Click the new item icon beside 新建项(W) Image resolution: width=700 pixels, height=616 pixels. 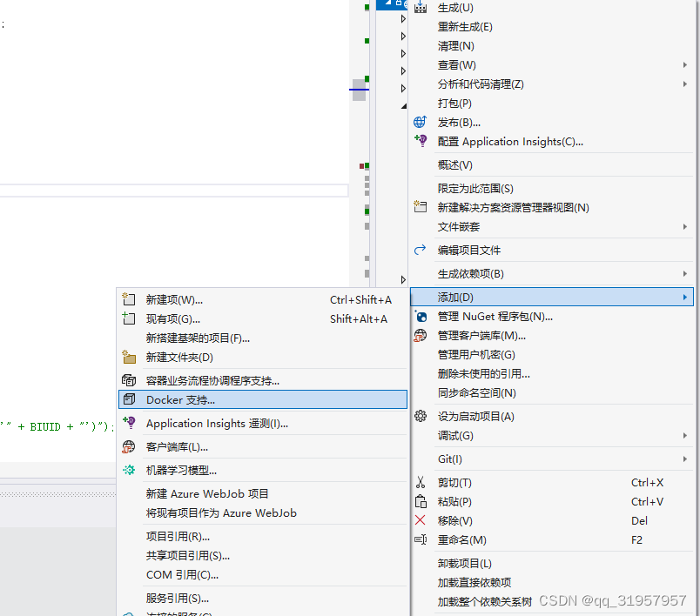(x=130, y=299)
